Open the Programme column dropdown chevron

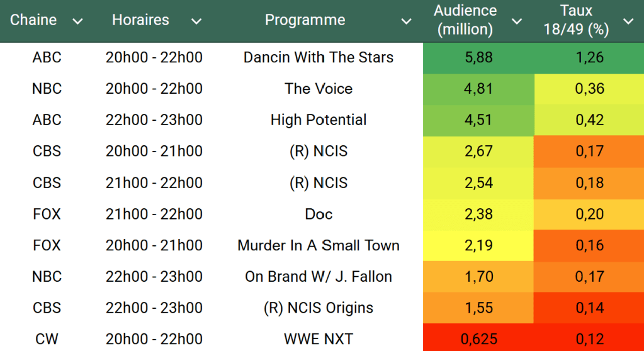click(407, 21)
